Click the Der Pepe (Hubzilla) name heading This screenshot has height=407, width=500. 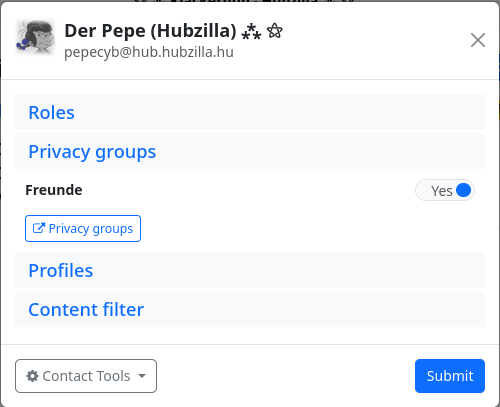tap(150, 31)
